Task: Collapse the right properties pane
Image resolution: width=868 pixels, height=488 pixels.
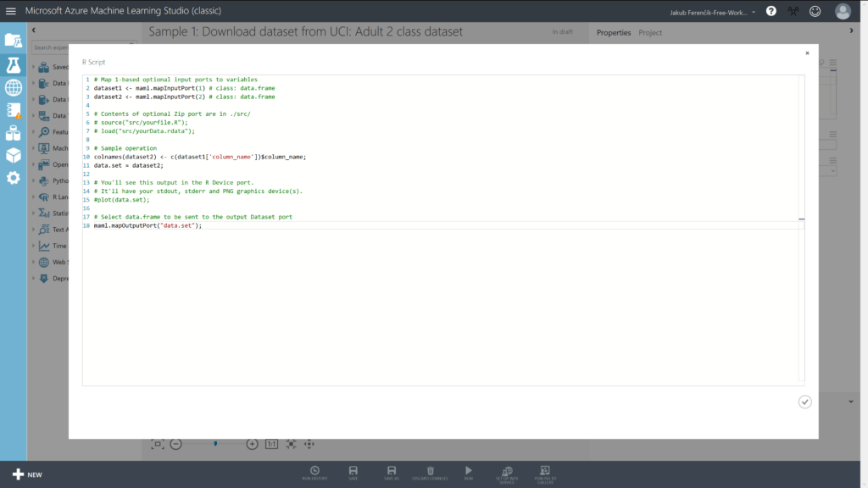Action: pyautogui.click(x=851, y=30)
